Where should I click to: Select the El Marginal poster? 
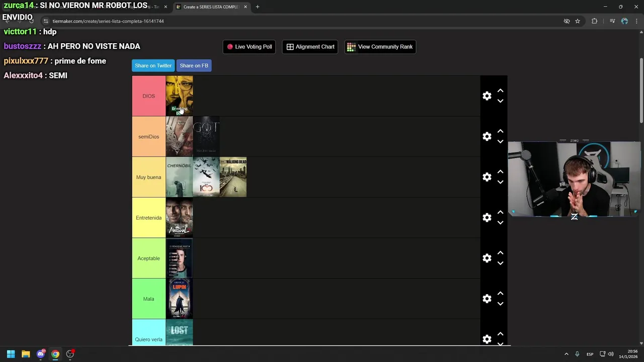179,218
